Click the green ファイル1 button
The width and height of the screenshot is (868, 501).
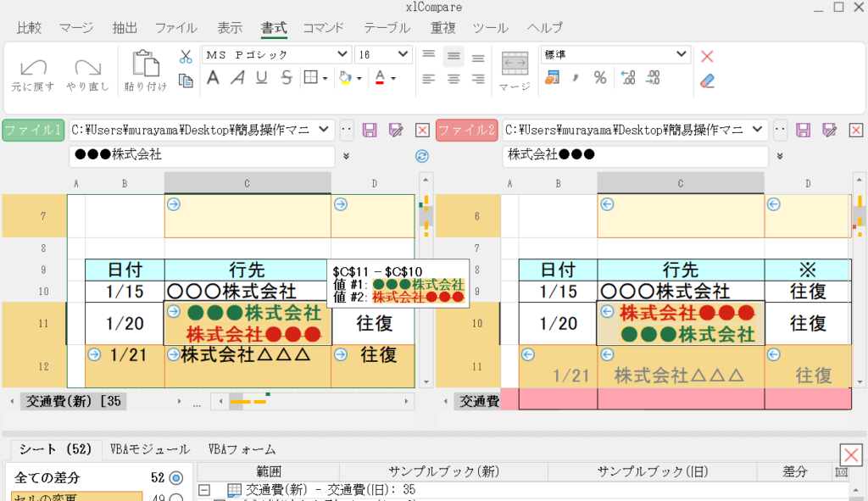click(x=33, y=130)
